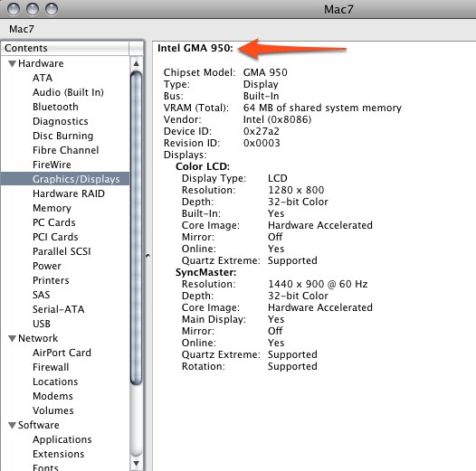Click the resolution value '1440 x 900 @ 60 Hz'

pyautogui.click(x=318, y=284)
